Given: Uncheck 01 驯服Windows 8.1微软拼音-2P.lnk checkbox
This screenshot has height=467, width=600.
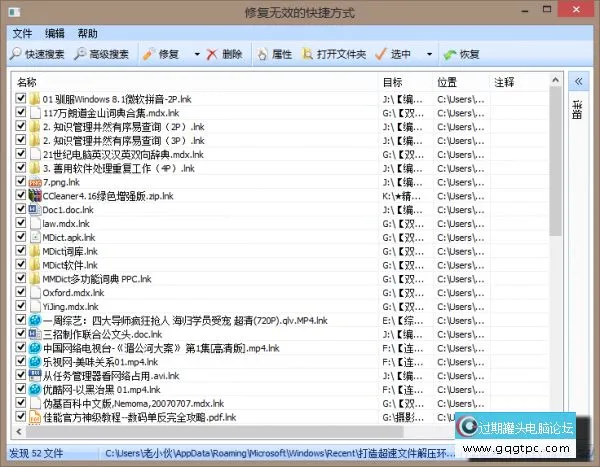Looking at the screenshot, I should point(21,98).
